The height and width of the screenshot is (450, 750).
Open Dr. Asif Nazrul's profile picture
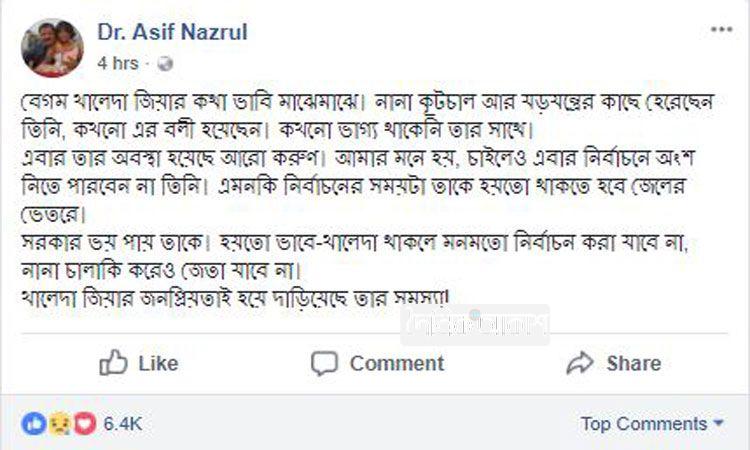click(x=52, y=46)
